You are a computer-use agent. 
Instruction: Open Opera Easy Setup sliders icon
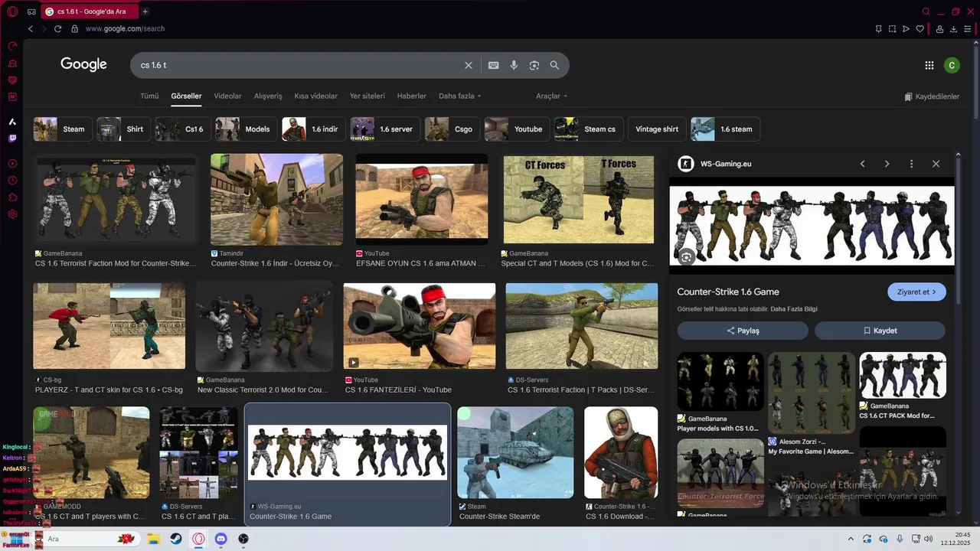click(x=968, y=28)
